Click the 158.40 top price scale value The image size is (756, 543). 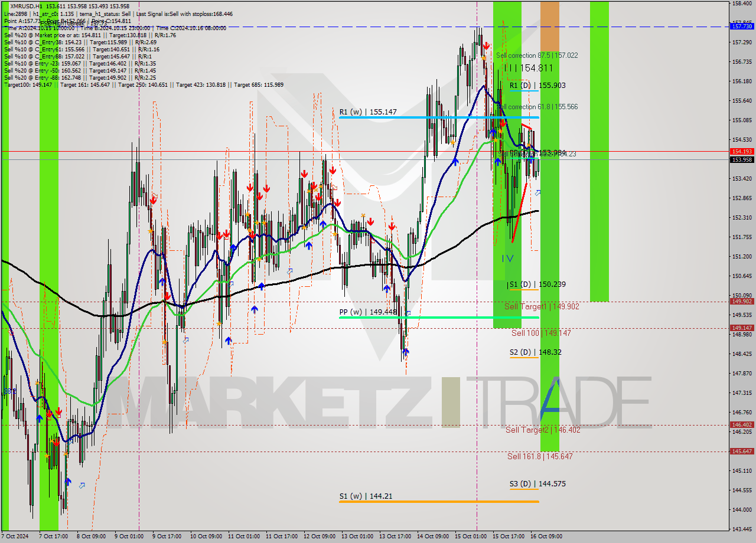click(741, 4)
